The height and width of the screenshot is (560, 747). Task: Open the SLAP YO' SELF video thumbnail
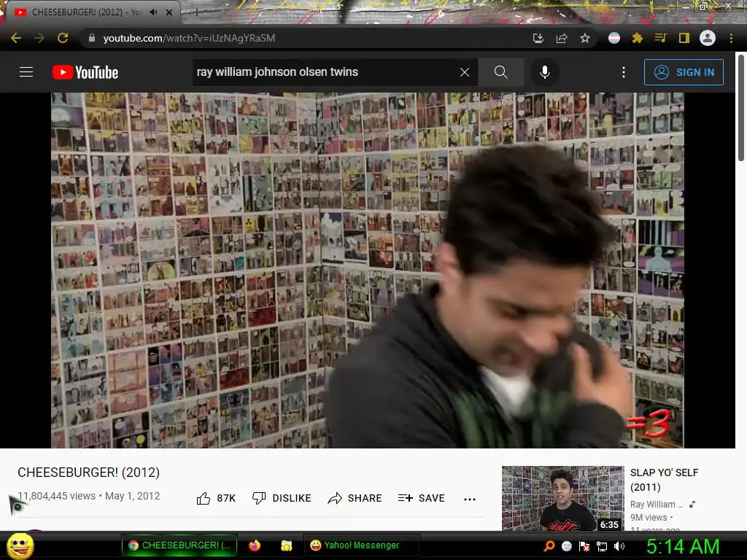coord(562,498)
